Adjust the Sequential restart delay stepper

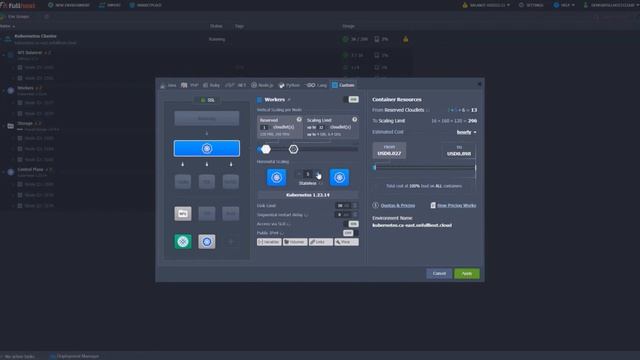pos(354,215)
